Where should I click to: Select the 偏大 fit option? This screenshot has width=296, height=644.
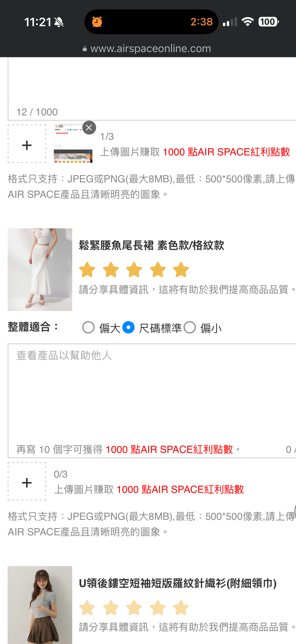click(x=88, y=327)
